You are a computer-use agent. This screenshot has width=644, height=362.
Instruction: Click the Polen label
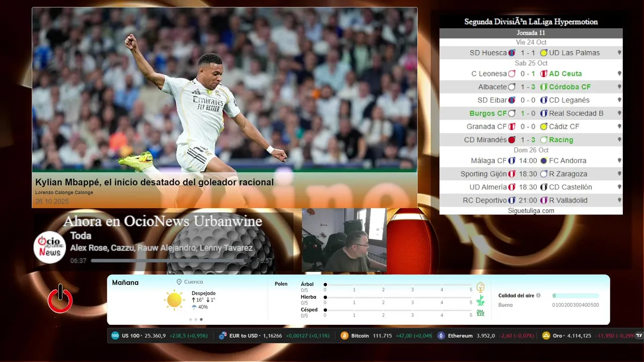pyautogui.click(x=281, y=284)
